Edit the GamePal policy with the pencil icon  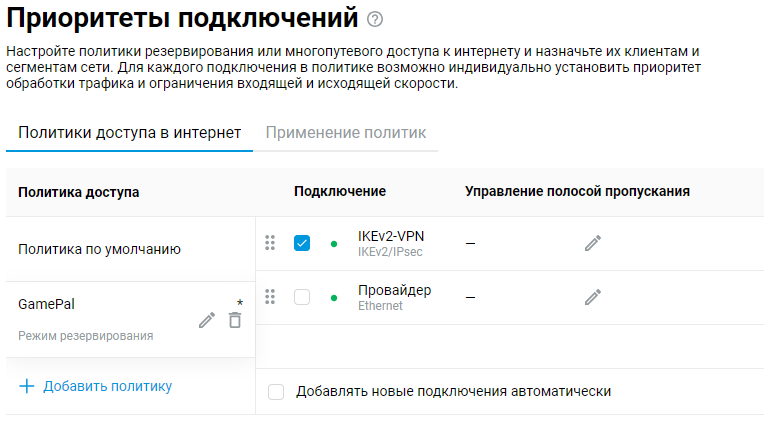click(x=207, y=320)
